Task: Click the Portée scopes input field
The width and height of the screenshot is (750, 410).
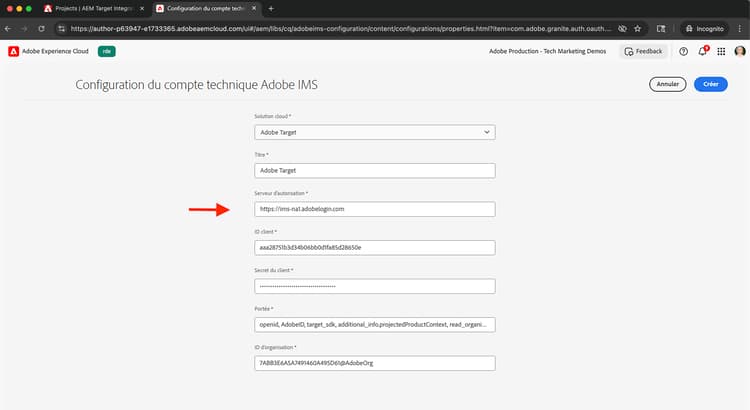Action: coord(375,325)
